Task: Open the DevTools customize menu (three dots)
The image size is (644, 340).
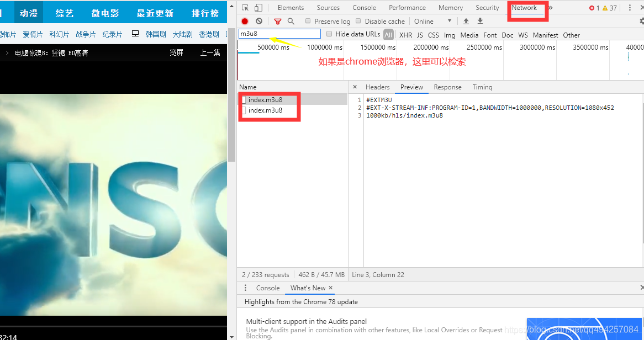Action: (x=630, y=8)
